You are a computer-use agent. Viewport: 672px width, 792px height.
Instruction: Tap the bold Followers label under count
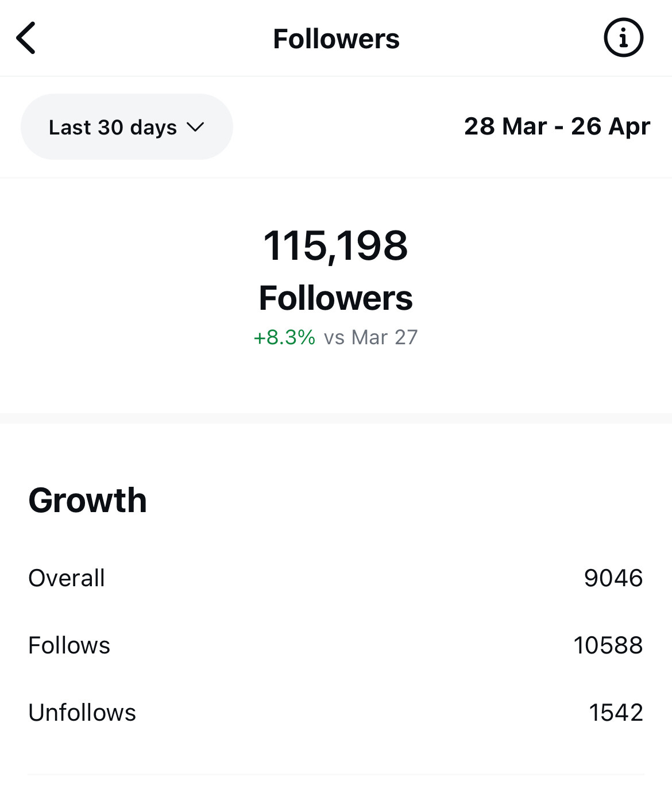[x=335, y=298]
